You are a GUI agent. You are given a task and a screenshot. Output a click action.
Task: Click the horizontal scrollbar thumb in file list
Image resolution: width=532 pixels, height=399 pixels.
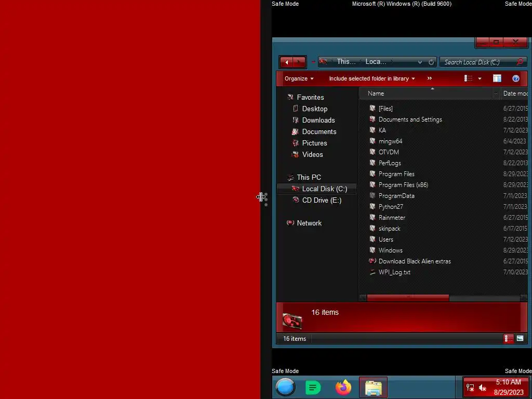pyautogui.click(x=408, y=298)
